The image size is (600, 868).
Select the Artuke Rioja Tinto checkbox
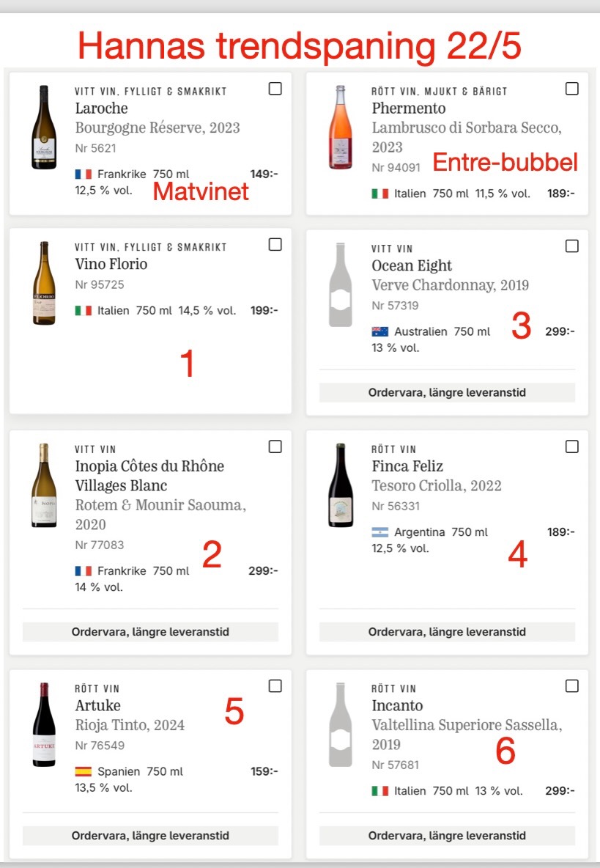(x=275, y=686)
